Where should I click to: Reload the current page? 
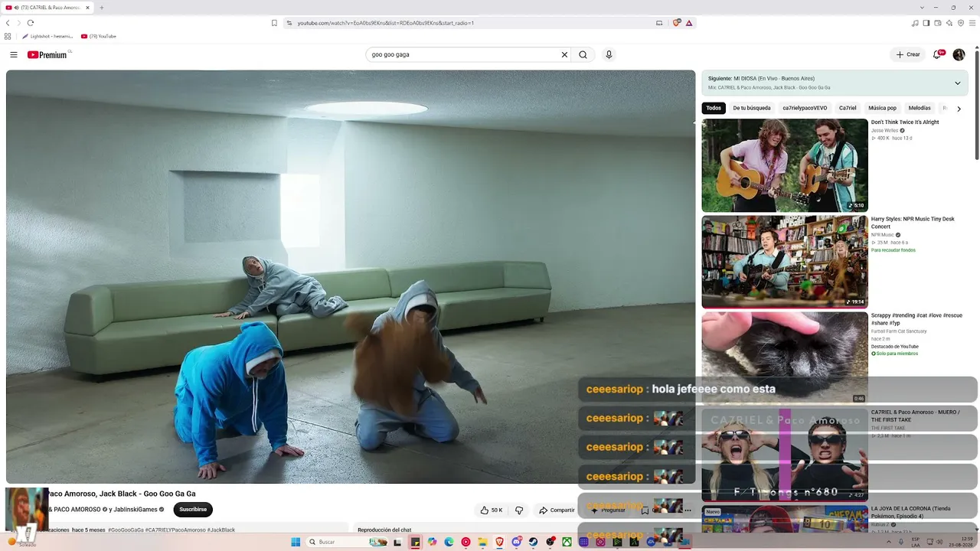(x=30, y=23)
